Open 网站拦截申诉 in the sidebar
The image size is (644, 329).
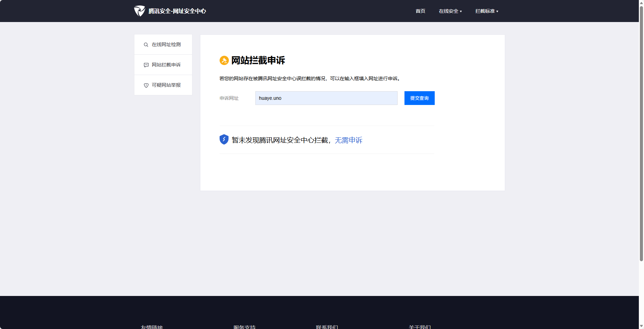[x=163, y=65]
